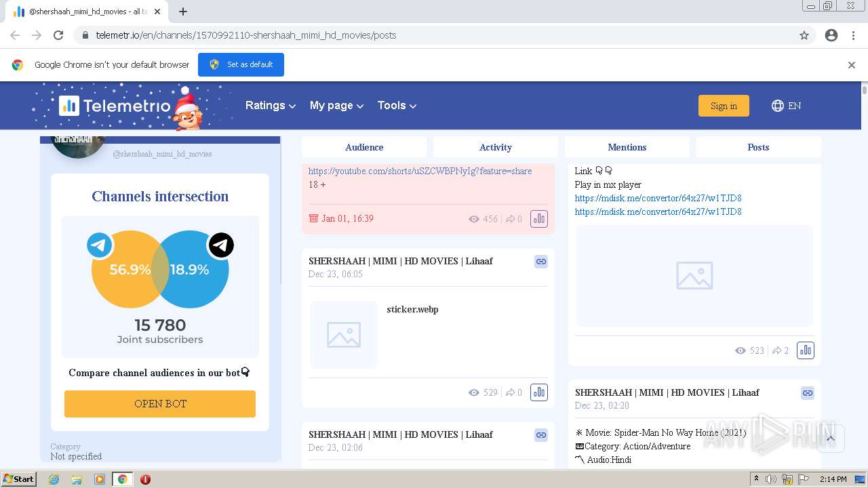Click the globe language icon
This screenshot has width=868, height=488.
(778, 106)
